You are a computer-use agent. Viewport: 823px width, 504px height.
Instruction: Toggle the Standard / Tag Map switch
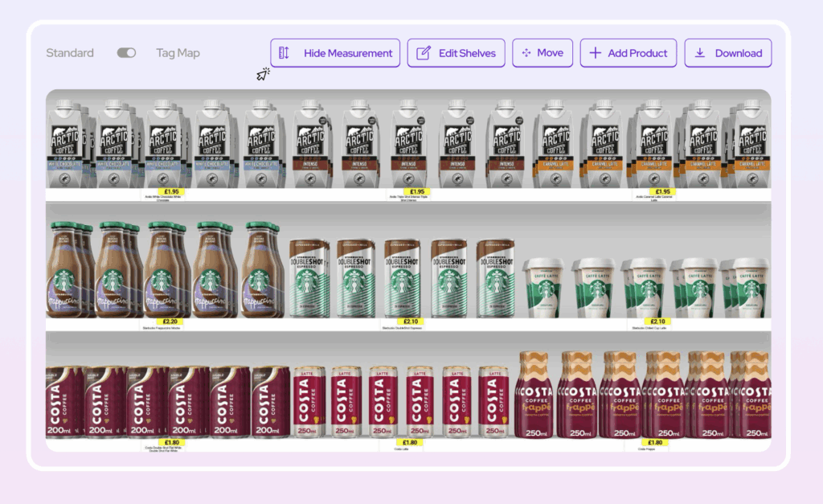pos(126,53)
